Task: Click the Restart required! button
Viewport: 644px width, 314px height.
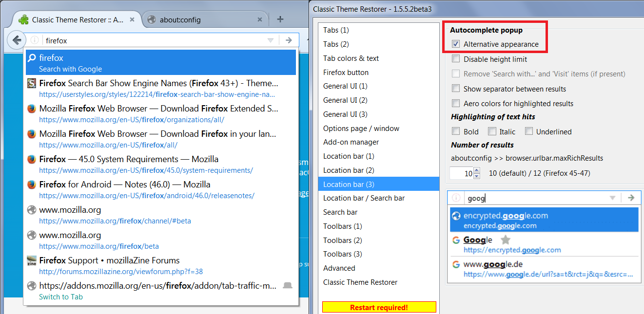Action: click(379, 308)
